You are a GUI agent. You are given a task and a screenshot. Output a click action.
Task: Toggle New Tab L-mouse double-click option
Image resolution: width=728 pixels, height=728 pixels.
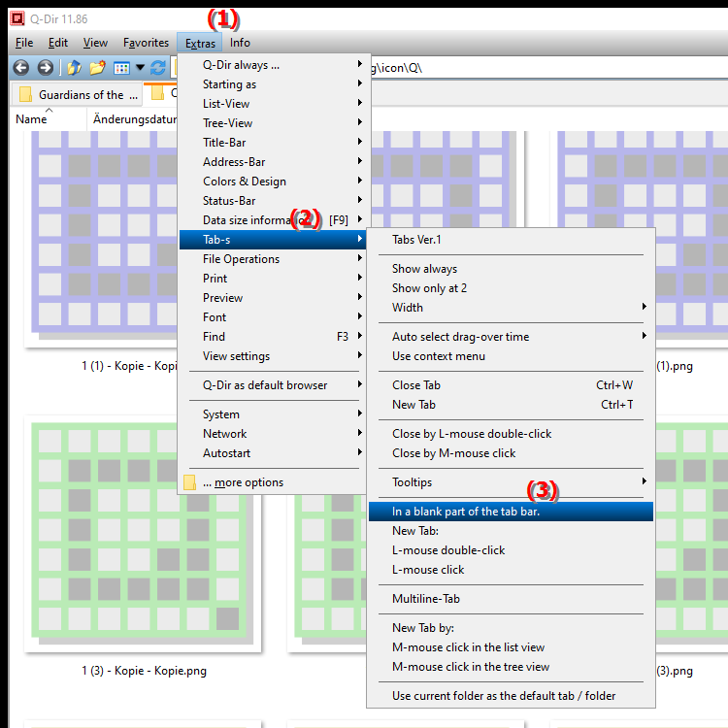click(x=511, y=550)
